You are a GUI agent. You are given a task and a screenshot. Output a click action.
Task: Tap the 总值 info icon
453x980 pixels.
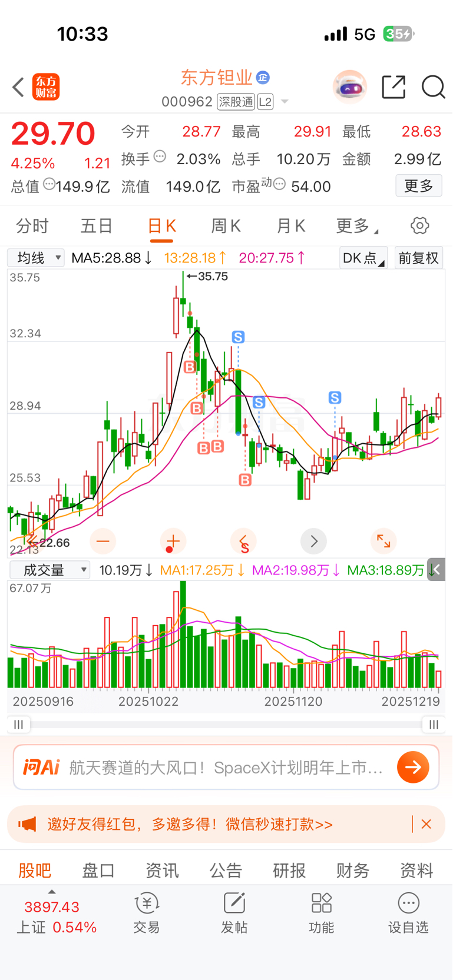49,184
